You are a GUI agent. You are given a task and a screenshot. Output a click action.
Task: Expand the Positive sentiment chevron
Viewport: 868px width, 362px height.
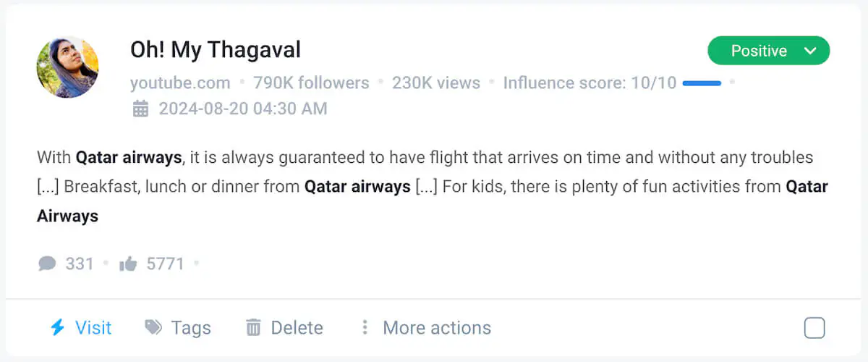pyautogui.click(x=811, y=51)
